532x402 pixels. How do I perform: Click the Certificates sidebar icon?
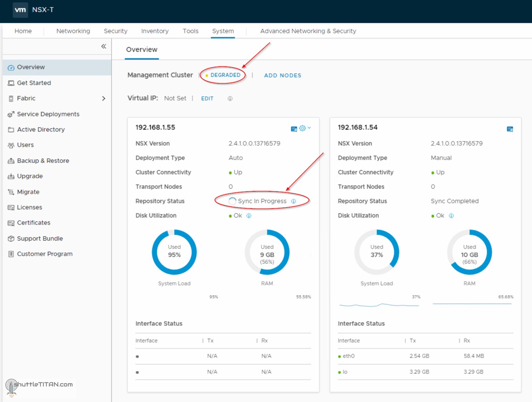[x=11, y=223]
